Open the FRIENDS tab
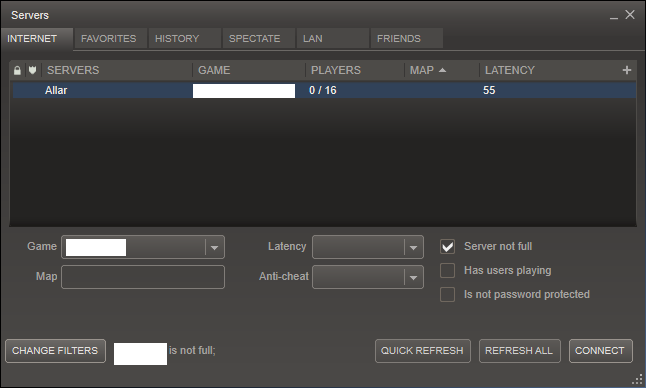Screen dimensions: 646x388 (x=407, y=39)
